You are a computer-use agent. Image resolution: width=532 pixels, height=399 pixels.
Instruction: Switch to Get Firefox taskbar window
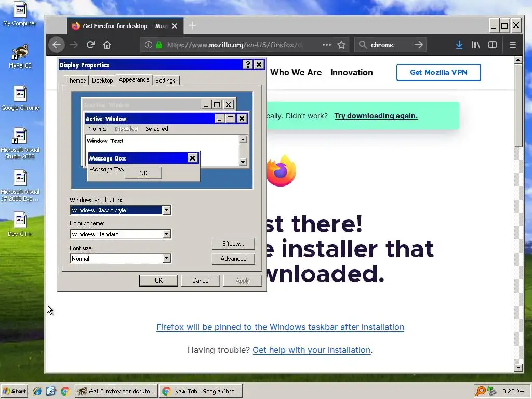[116, 391]
